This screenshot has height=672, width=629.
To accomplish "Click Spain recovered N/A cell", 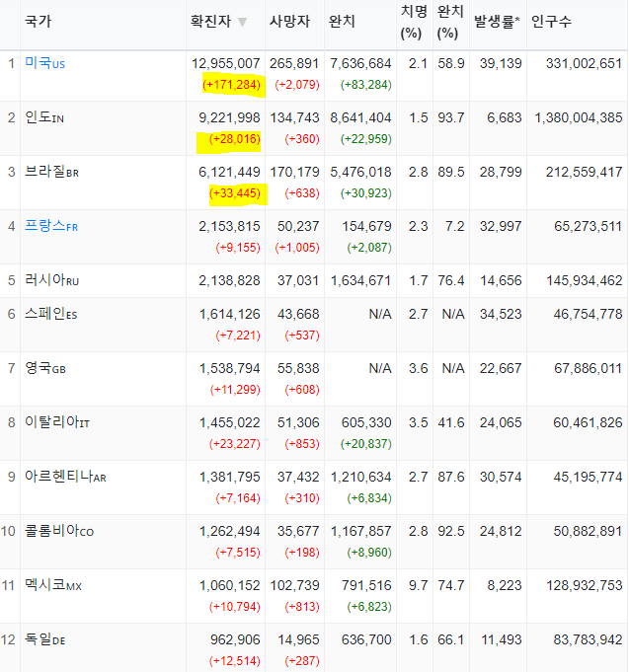I will pyautogui.click(x=380, y=314).
